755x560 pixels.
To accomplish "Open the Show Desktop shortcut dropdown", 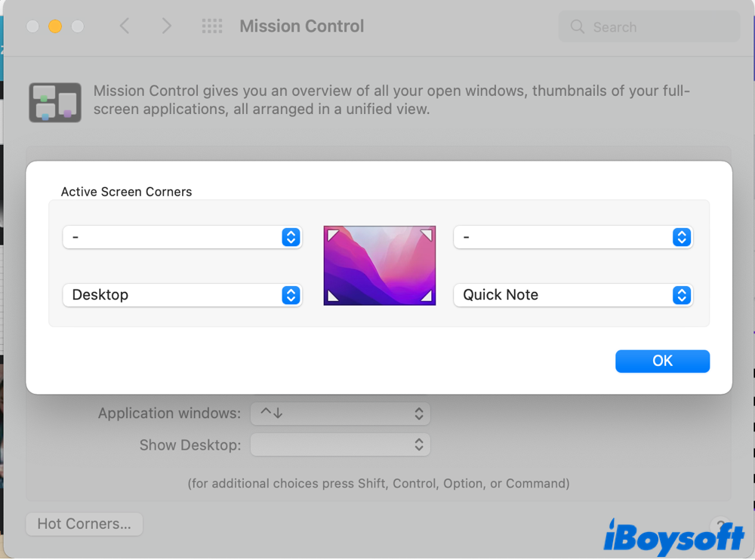I will 340,445.
